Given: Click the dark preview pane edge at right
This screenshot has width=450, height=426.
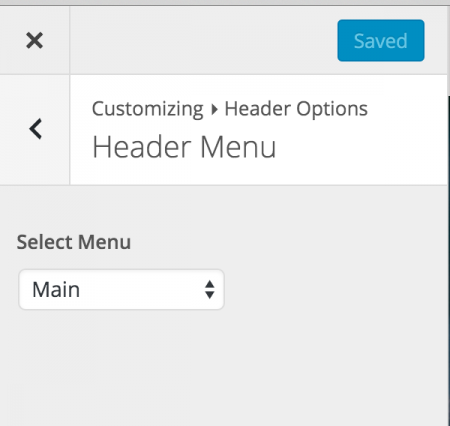Looking at the screenshot, I should 448,253.
